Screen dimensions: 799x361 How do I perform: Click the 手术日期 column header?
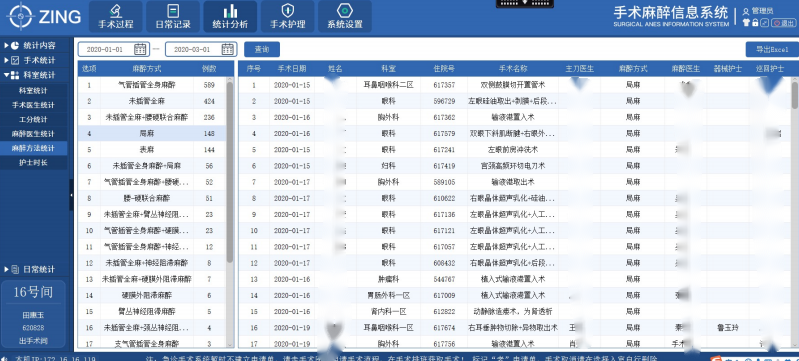pyautogui.click(x=292, y=68)
